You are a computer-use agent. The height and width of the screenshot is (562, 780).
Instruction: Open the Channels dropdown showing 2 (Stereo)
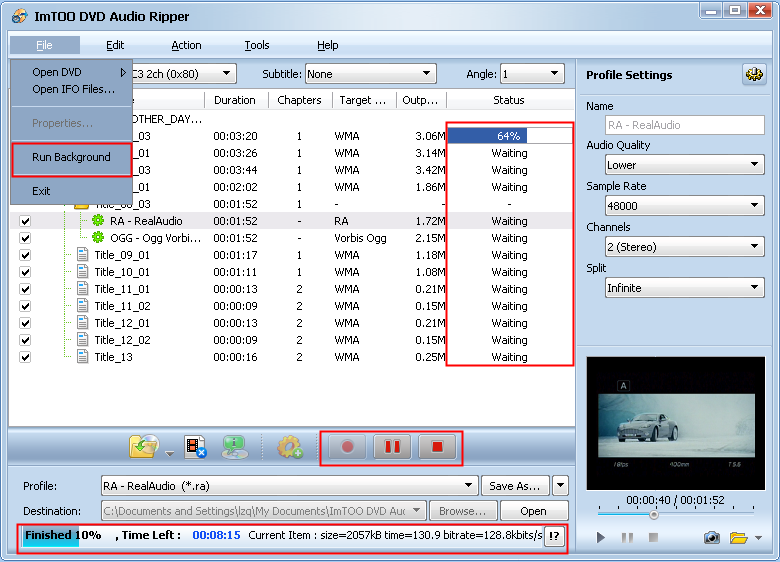coord(684,247)
